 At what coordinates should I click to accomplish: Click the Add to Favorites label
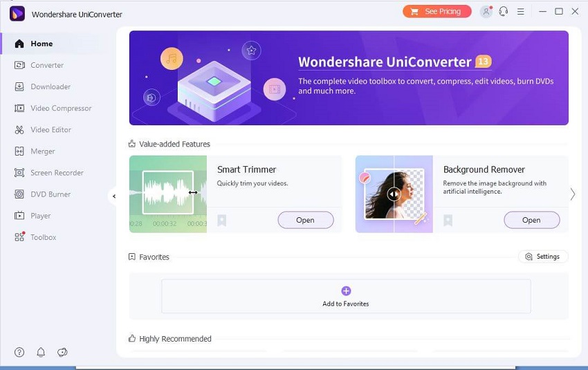(x=346, y=304)
